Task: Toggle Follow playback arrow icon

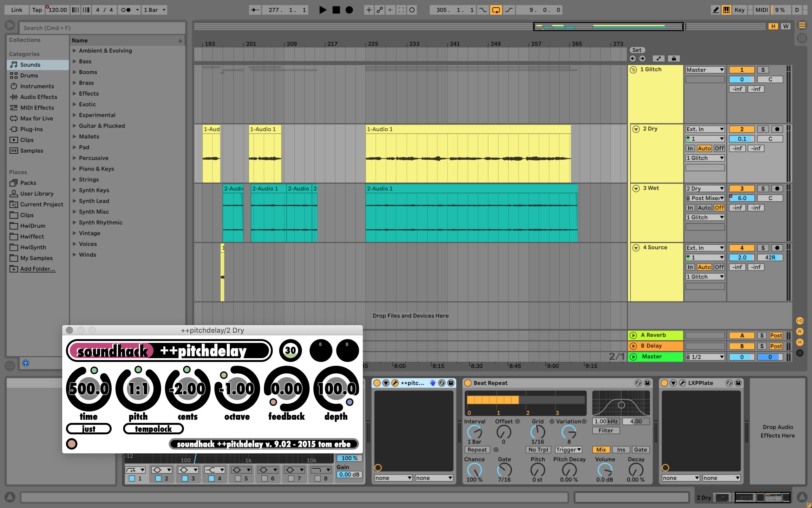Action: coord(255,10)
